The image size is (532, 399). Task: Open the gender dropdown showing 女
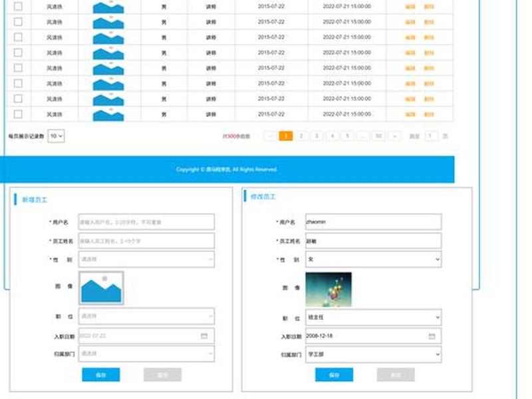(x=373, y=259)
